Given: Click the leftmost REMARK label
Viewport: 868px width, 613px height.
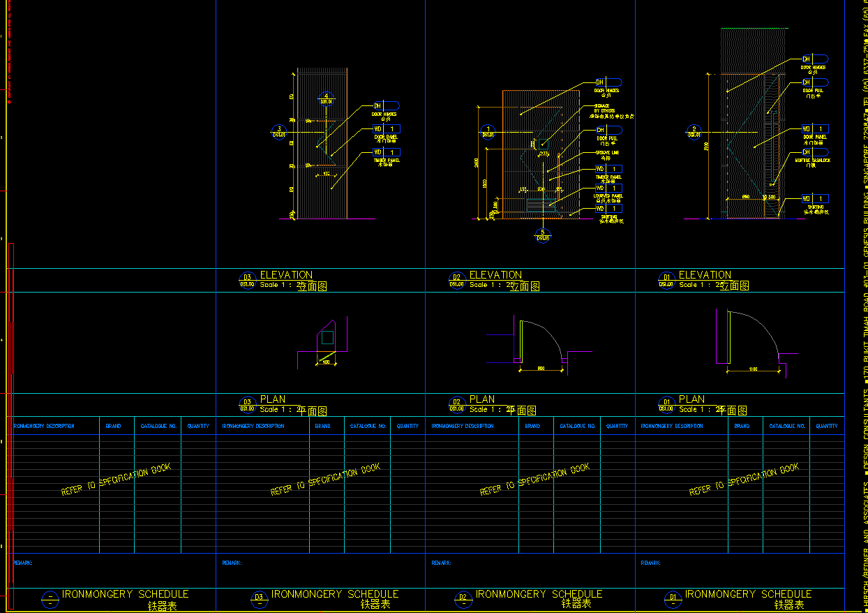Looking at the screenshot, I should point(23,563).
